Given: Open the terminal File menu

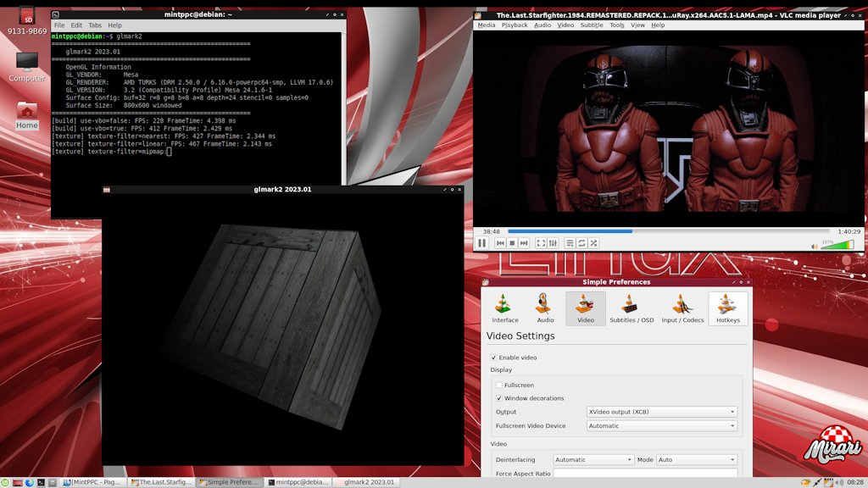Looking at the screenshot, I should coord(59,25).
